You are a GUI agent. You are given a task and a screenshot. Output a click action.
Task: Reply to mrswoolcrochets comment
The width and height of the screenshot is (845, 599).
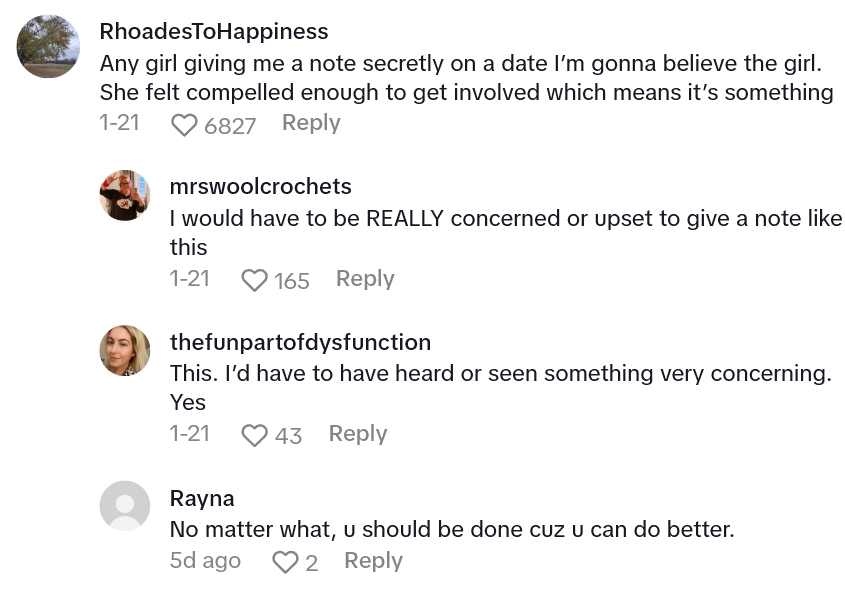coord(365,279)
